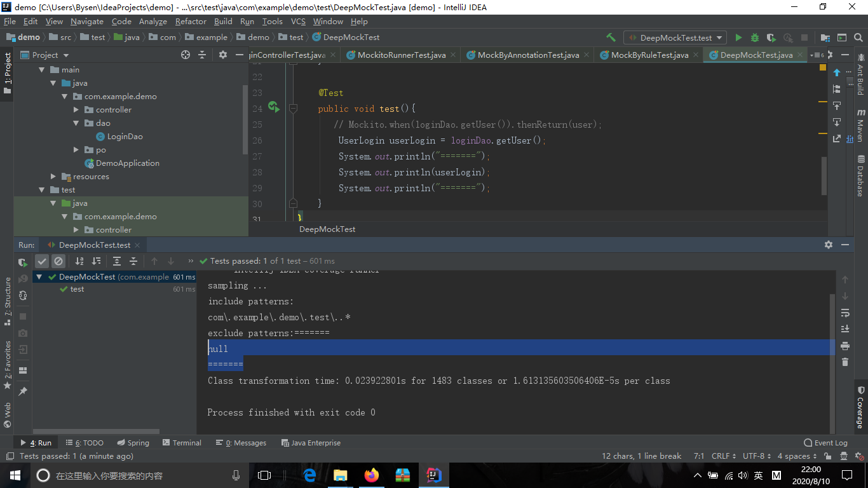
Task: Launch Firefox from the taskbar
Action: point(371,475)
